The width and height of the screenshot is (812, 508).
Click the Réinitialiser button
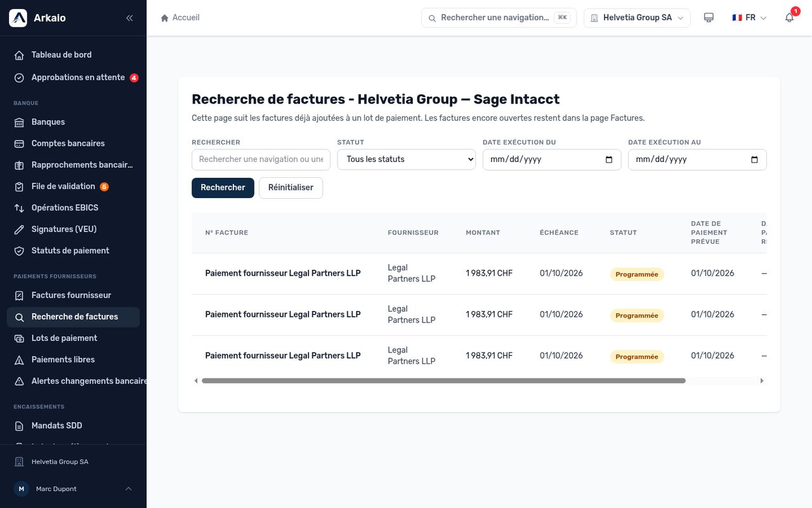(291, 188)
